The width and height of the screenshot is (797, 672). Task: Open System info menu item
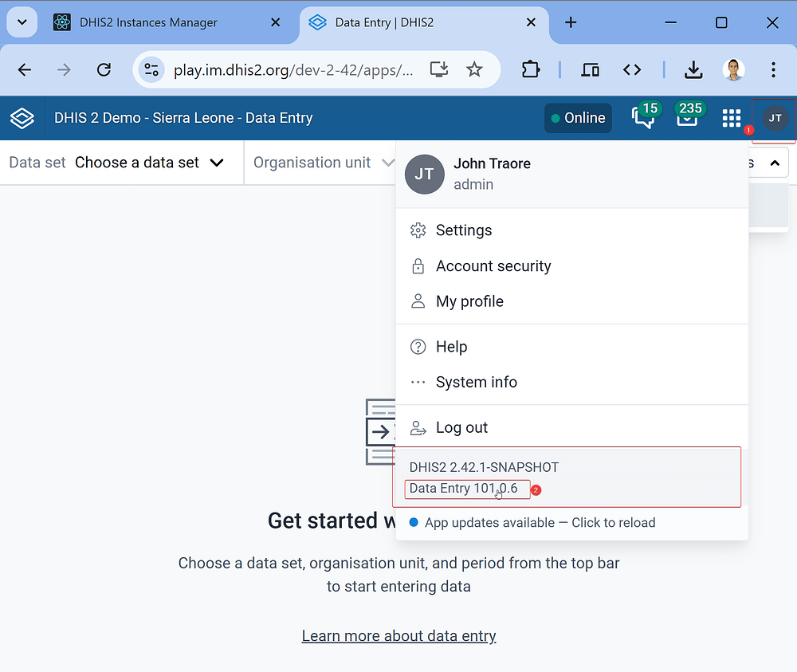pos(571,383)
